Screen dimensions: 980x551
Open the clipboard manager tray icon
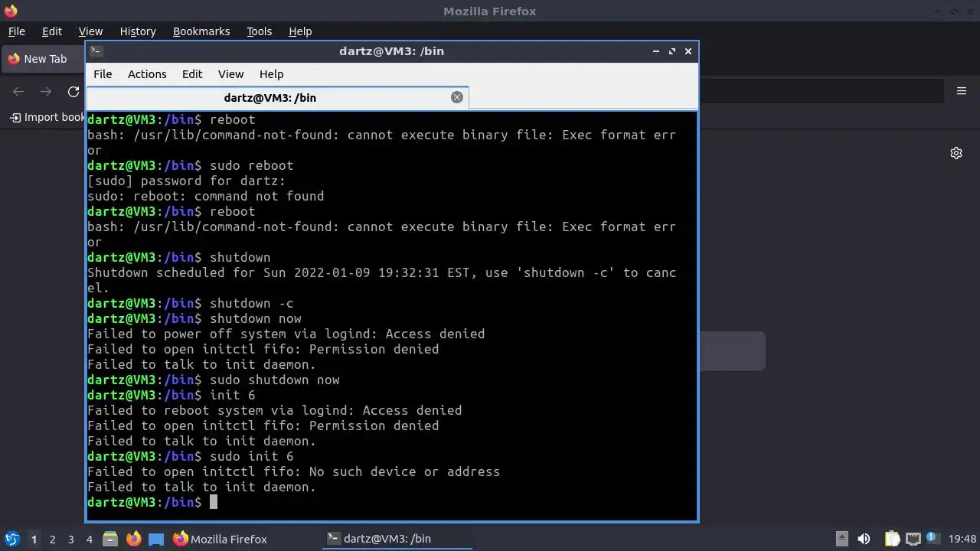892,539
